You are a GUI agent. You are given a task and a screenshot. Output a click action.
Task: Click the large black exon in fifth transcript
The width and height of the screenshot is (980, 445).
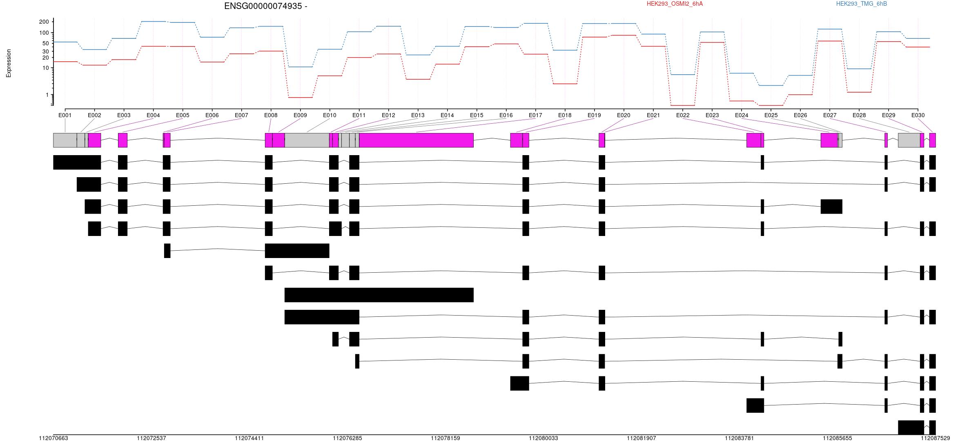tap(297, 251)
